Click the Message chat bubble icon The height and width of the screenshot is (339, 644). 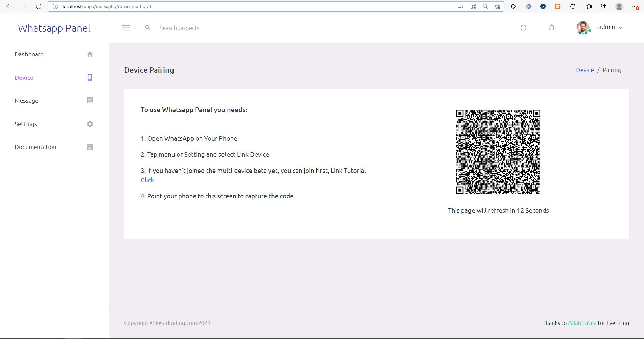point(90,100)
